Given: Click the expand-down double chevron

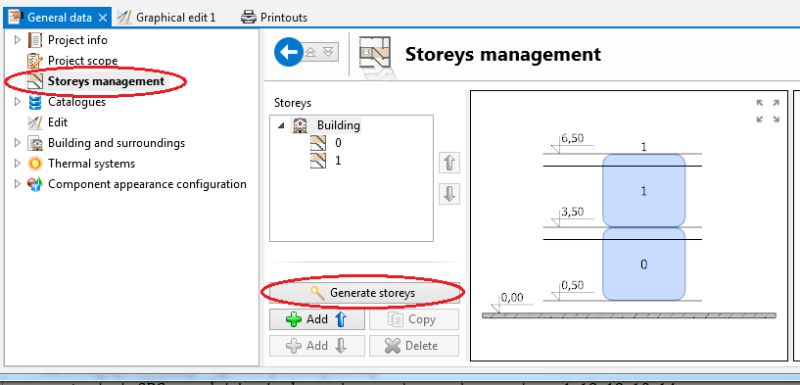Looking at the screenshot, I should tap(329, 52).
